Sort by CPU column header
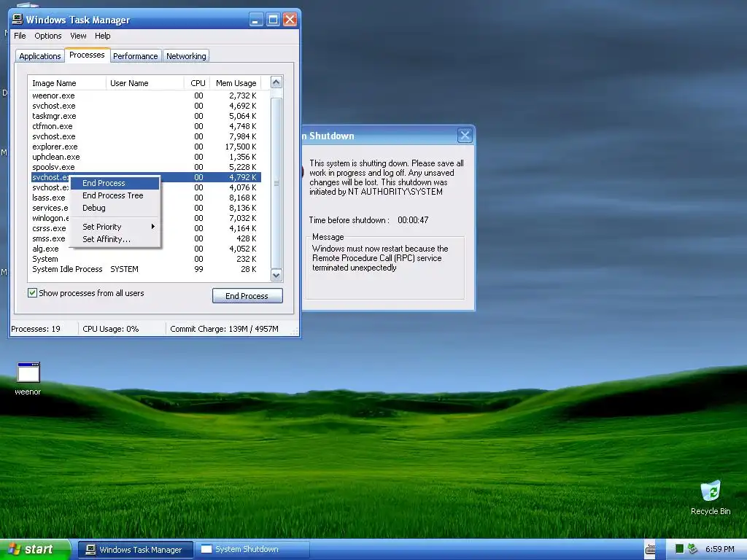 coord(197,83)
